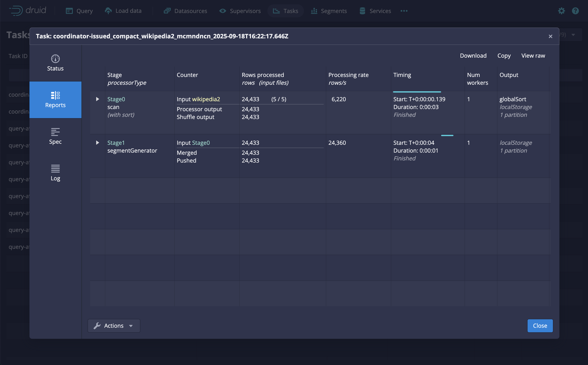Viewport: 588px width, 365px height.
Task: Close the task dialog with X
Action: click(550, 36)
